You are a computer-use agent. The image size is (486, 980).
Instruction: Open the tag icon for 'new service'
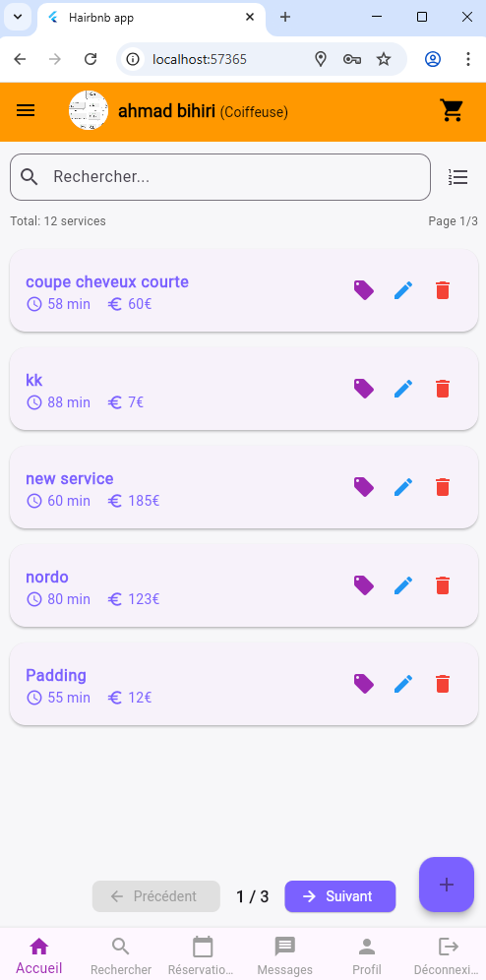[364, 487]
